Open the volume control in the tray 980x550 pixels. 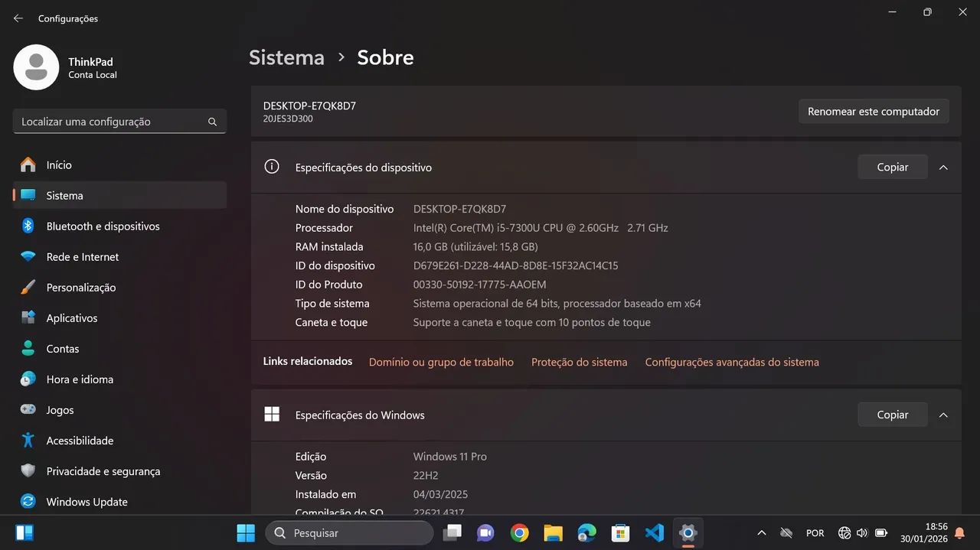[862, 532]
